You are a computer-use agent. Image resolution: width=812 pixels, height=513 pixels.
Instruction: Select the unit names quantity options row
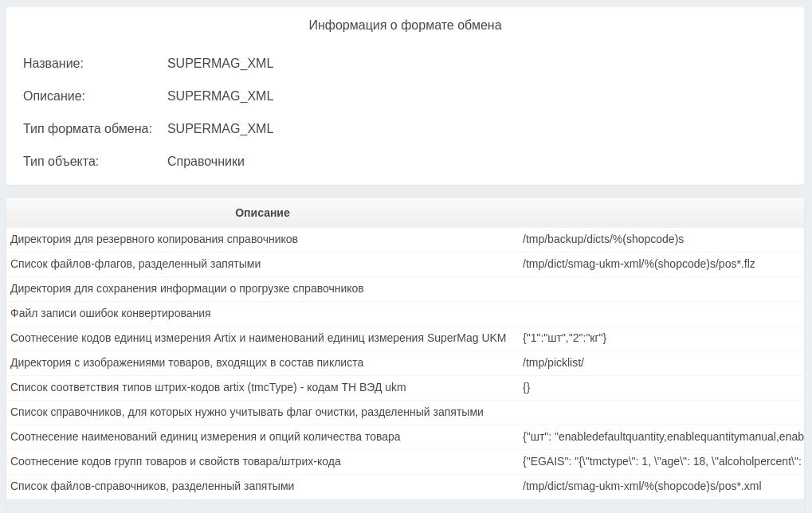tap(206, 437)
